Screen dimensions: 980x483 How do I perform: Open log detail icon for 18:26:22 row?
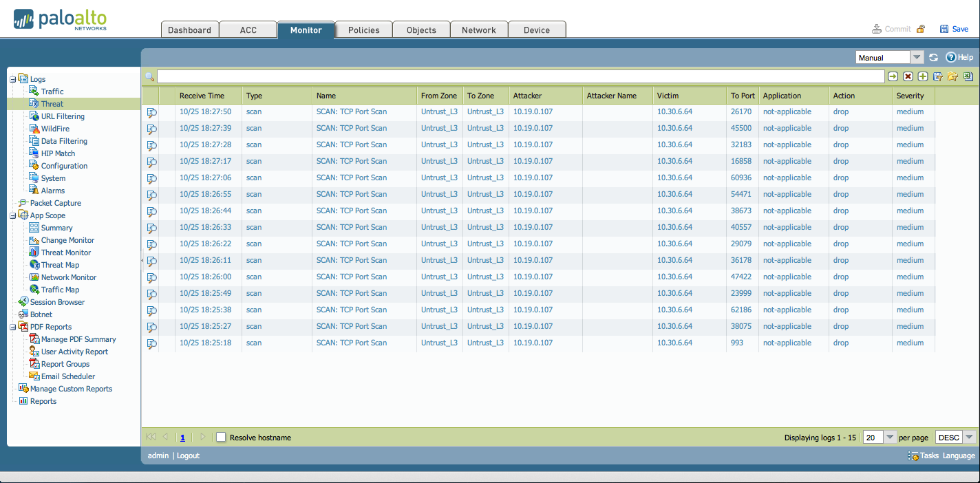coord(151,244)
